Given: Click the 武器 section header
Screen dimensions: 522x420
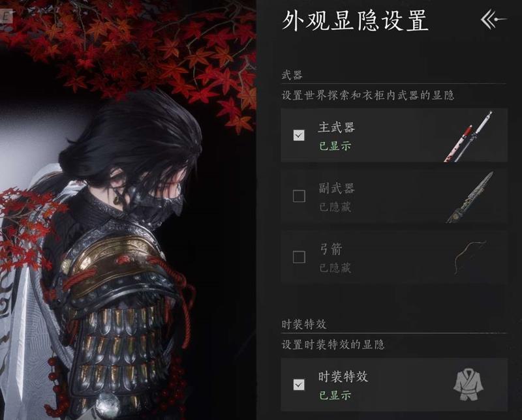Looking at the screenshot, I should [x=292, y=74].
